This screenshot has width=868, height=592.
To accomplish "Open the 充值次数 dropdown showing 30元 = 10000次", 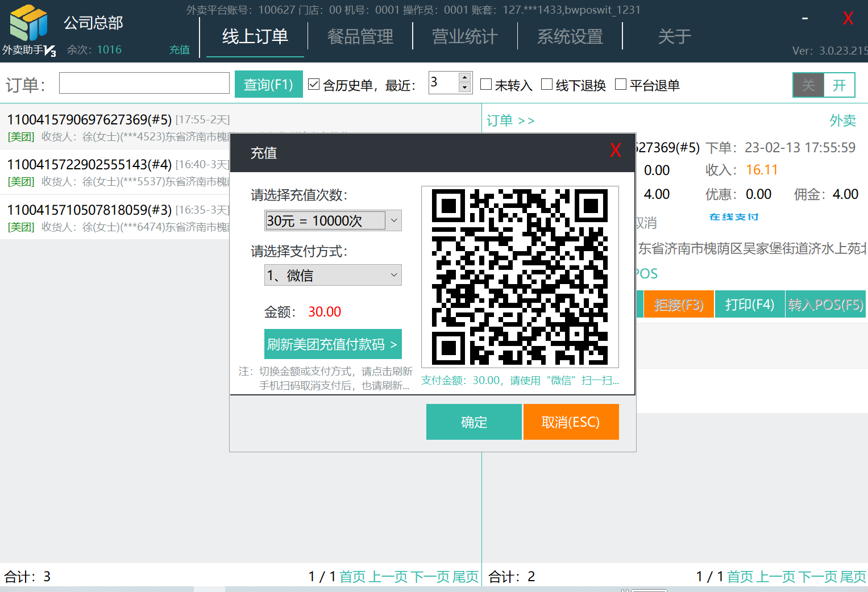I will 333,220.
